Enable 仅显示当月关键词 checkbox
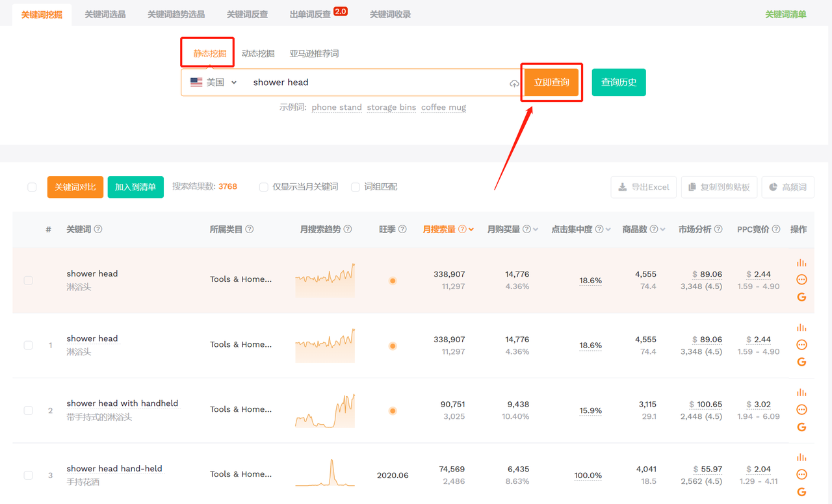Viewport: 832px width, 504px height. 264,187
